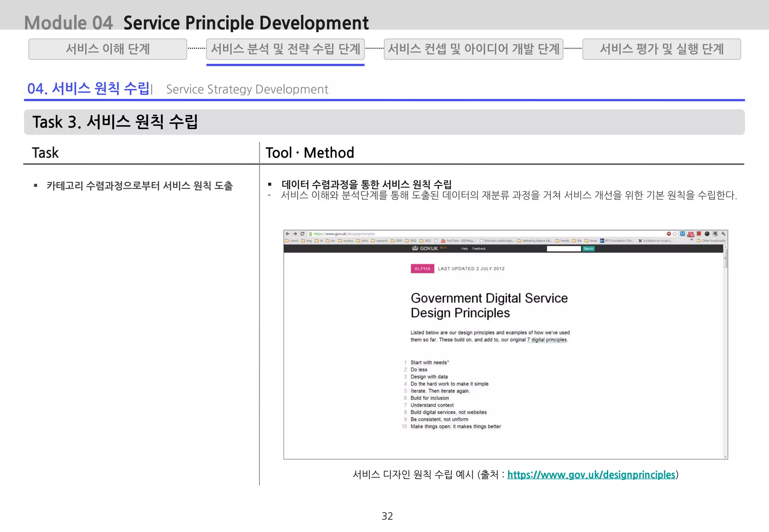Screen dimensions: 769x532
Task: Open the 'reviews' bookmark folder
Action: pyautogui.click(x=346, y=240)
